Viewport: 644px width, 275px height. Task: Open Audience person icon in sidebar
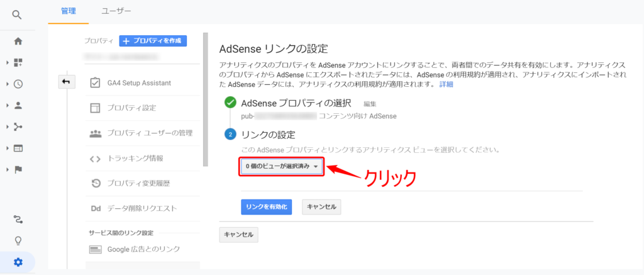[18, 105]
